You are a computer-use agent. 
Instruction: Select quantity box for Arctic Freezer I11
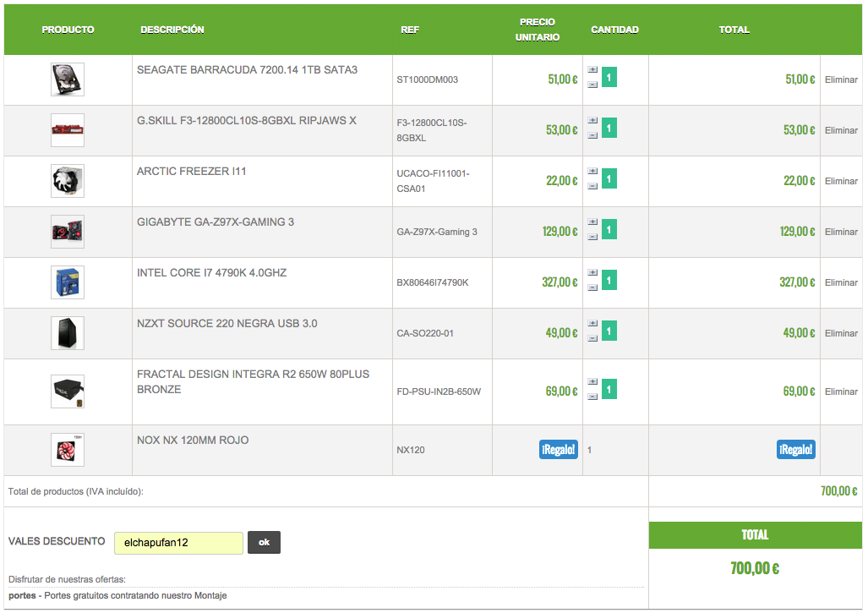point(609,178)
